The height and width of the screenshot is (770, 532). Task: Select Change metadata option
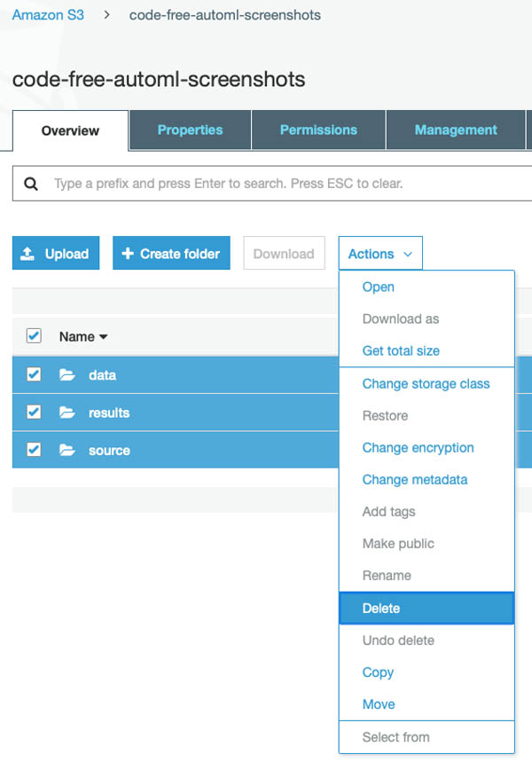coord(426,479)
